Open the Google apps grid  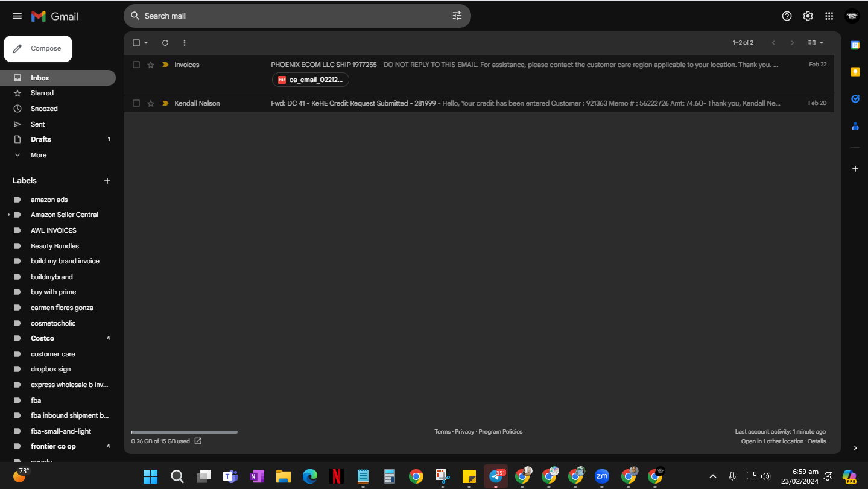click(829, 16)
